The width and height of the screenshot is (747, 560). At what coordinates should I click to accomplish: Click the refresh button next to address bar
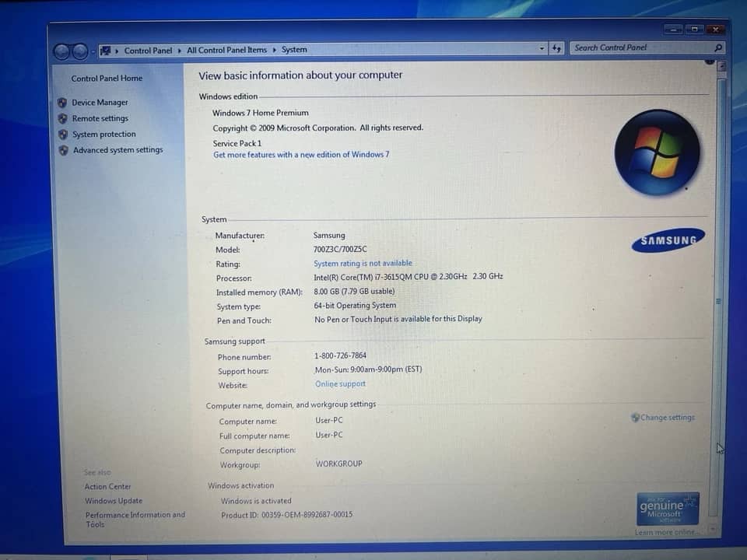click(x=556, y=48)
